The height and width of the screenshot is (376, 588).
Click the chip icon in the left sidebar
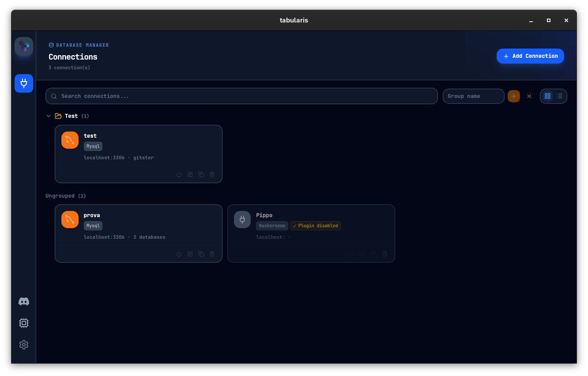coord(24,323)
